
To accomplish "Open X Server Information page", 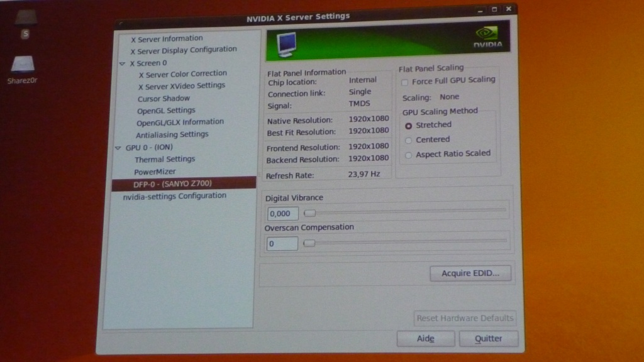I will click(167, 38).
